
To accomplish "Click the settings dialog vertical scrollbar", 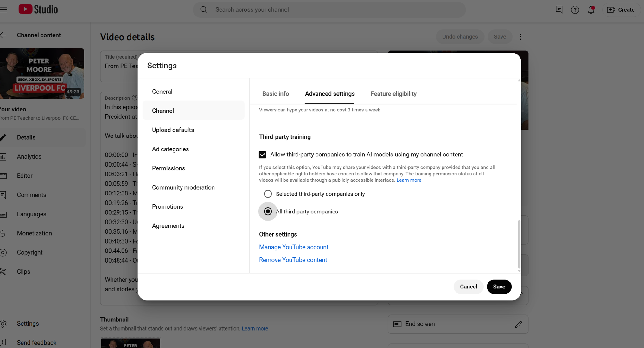I will pos(519,244).
